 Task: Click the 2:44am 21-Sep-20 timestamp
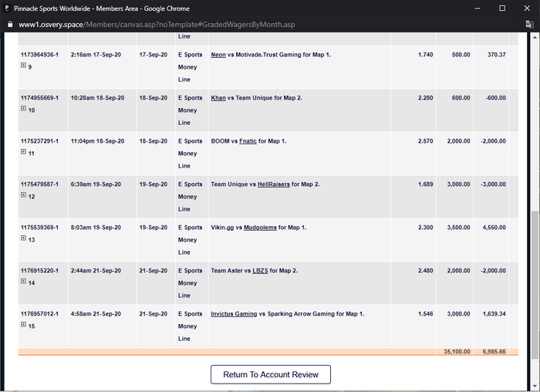[96, 271]
